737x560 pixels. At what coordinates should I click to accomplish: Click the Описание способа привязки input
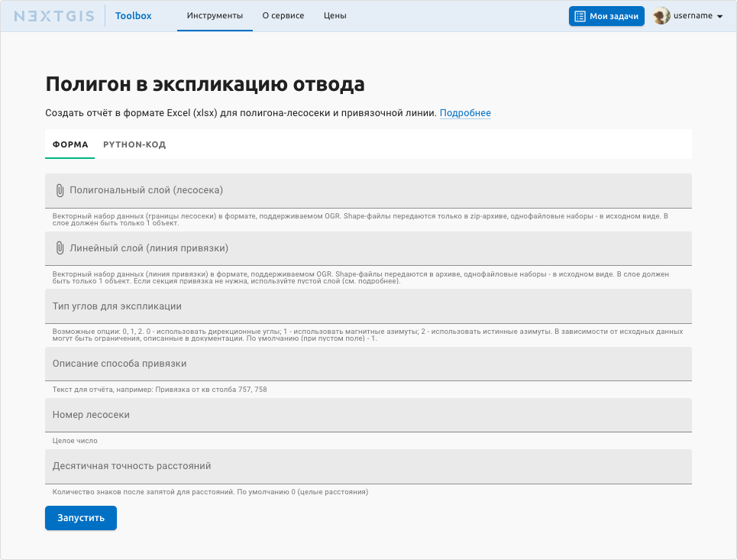368,364
